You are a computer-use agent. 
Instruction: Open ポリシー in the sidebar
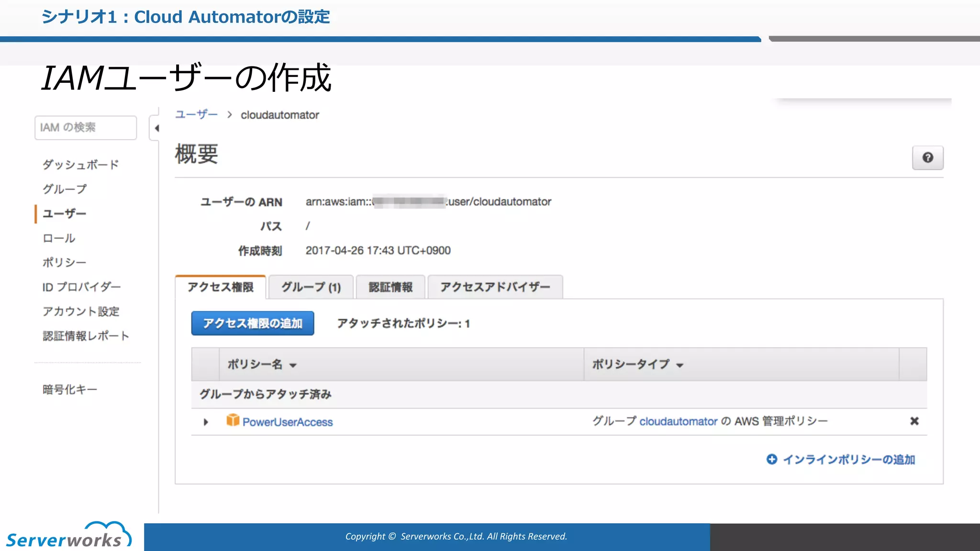[65, 262]
